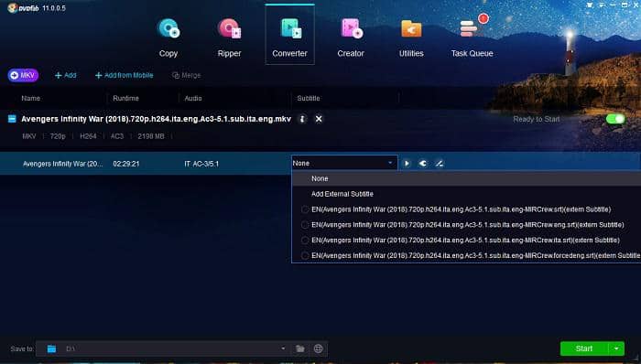Click the globe icon beside Save to
Screen dimensions: 641x364
pos(319,348)
